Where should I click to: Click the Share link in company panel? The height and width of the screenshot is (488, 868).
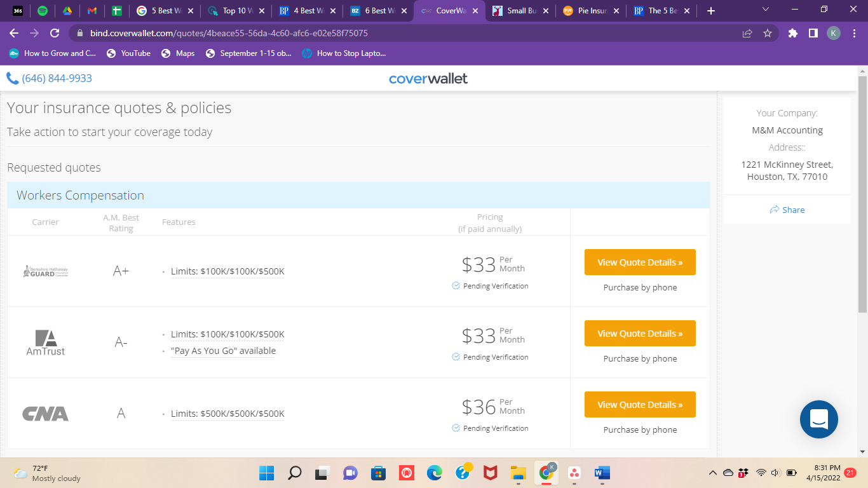787,210
